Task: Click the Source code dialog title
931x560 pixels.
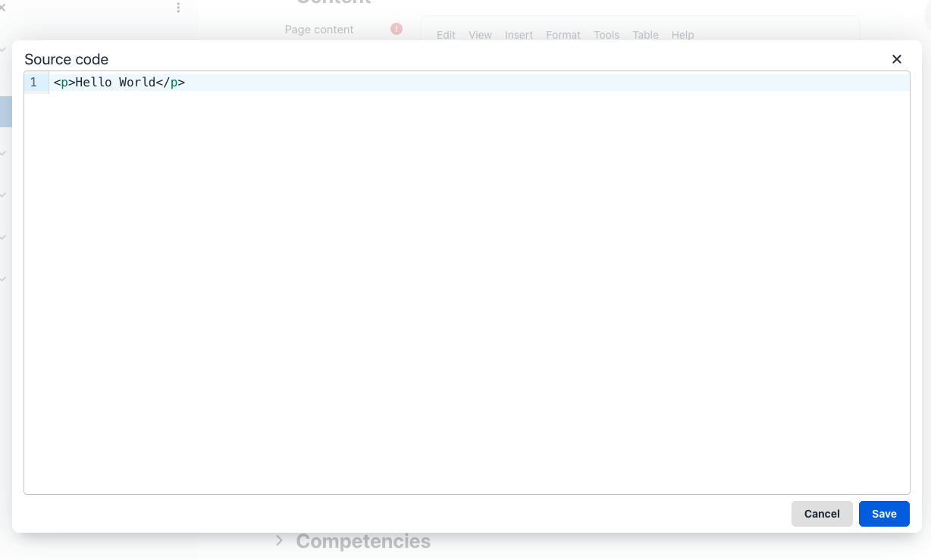Action: (x=67, y=59)
